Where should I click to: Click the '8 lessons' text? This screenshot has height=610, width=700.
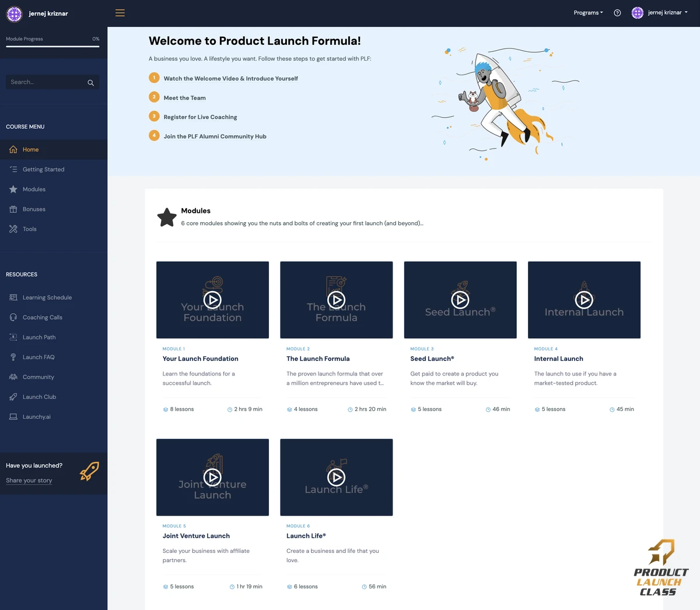pyautogui.click(x=181, y=409)
